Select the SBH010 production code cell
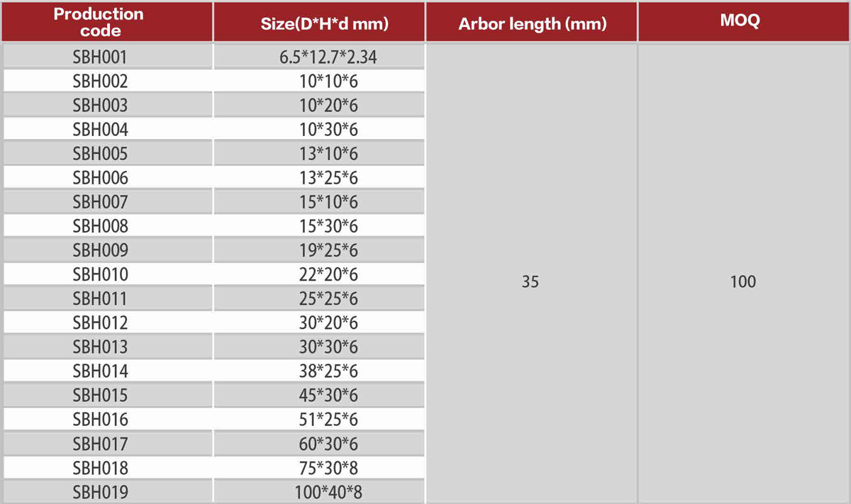 100,274
